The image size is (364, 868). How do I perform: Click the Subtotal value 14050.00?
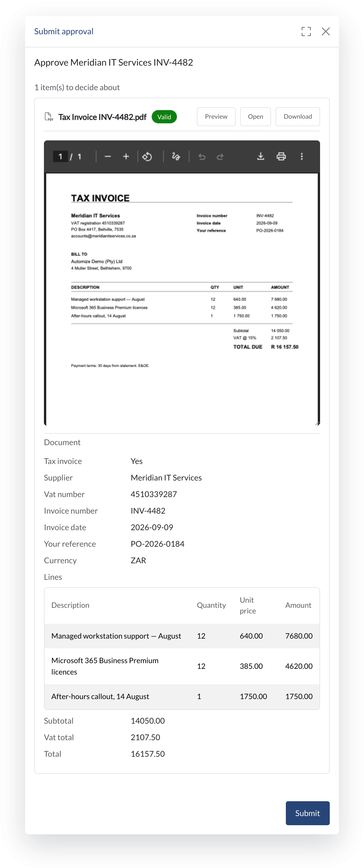(147, 720)
